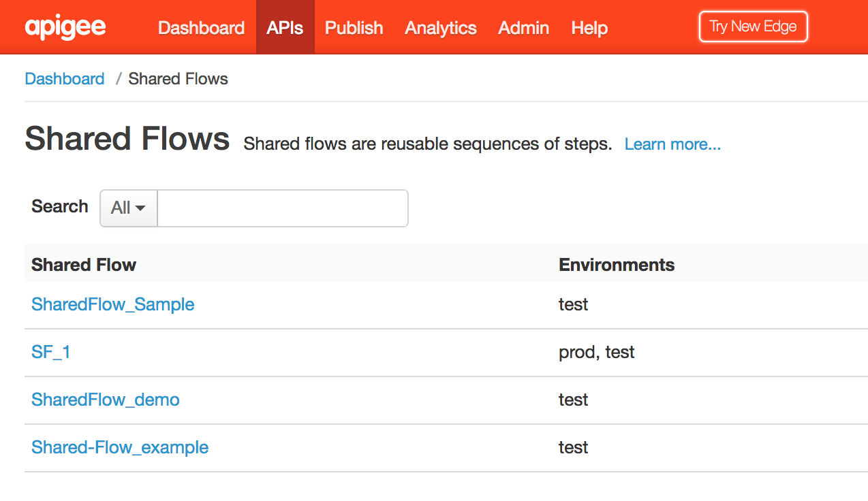
Task: Click the Environments column header
Action: tap(616, 265)
